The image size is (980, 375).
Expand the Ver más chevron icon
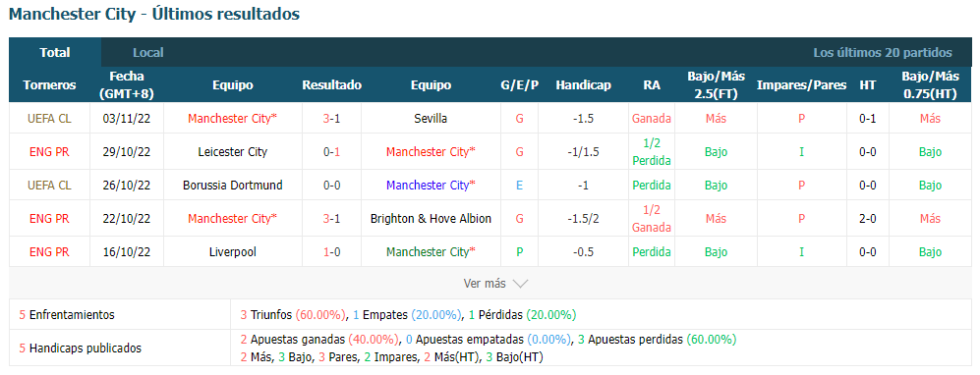pos(521,284)
